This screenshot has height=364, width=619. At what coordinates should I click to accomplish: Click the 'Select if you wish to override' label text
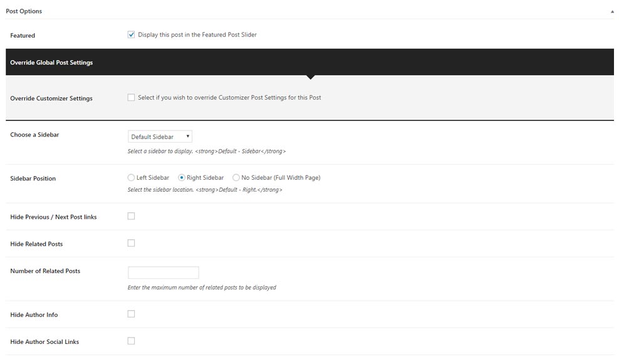click(x=229, y=98)
